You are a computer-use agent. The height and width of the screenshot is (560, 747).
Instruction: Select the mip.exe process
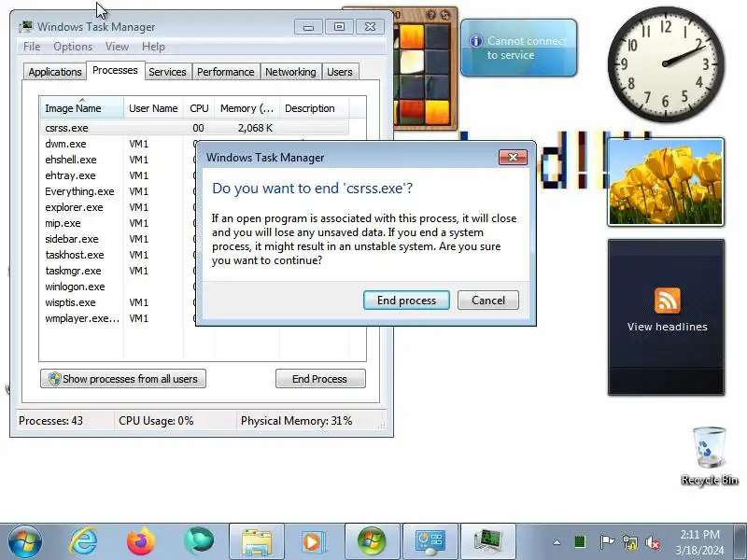63,223
